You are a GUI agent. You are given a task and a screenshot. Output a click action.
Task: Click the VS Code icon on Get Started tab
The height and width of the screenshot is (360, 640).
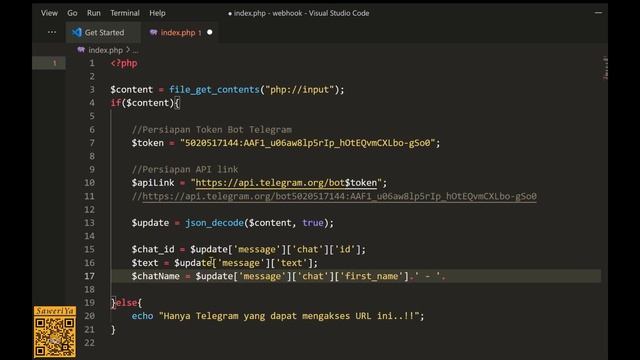(77, 32)
